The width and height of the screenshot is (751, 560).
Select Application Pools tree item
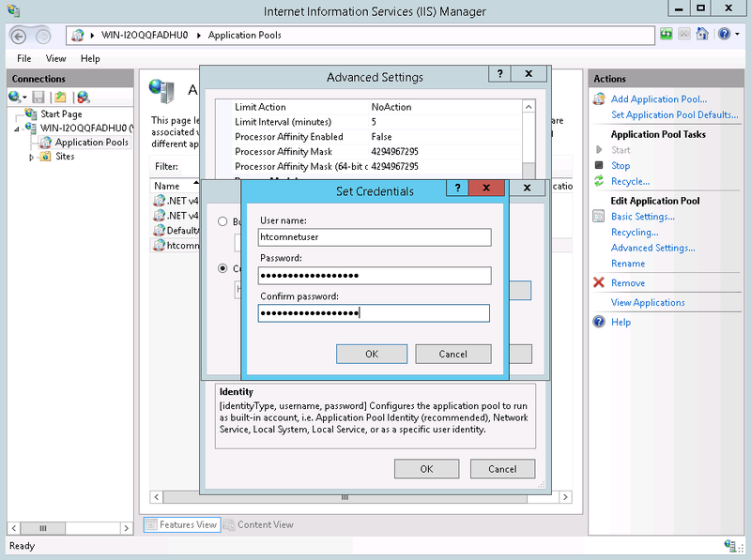click(91, 143)
